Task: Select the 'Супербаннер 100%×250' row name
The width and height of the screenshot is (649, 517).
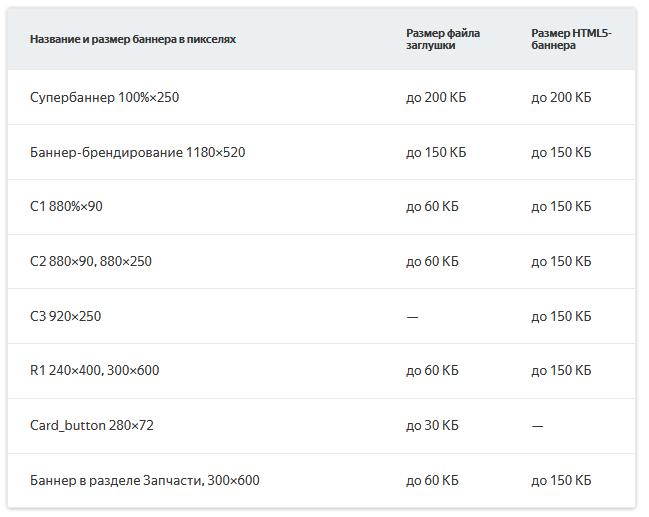Action: coord(104,97)
